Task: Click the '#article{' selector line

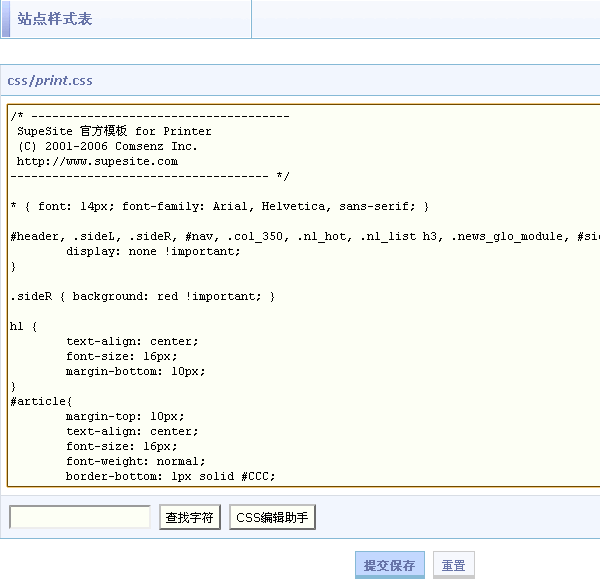Action: [36, 401]
